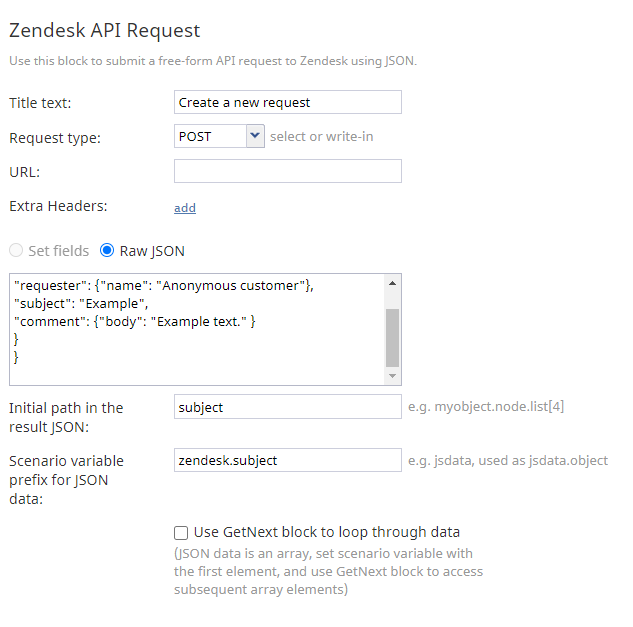Select the Raw JSON radio button
This screenshot has height=627, width=633.
coord(107,250)
